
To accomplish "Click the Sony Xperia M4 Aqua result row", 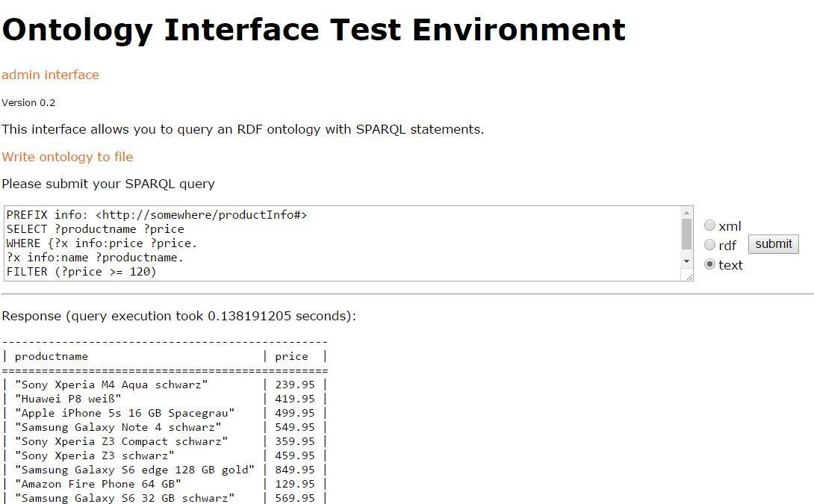I will point(112,385).
